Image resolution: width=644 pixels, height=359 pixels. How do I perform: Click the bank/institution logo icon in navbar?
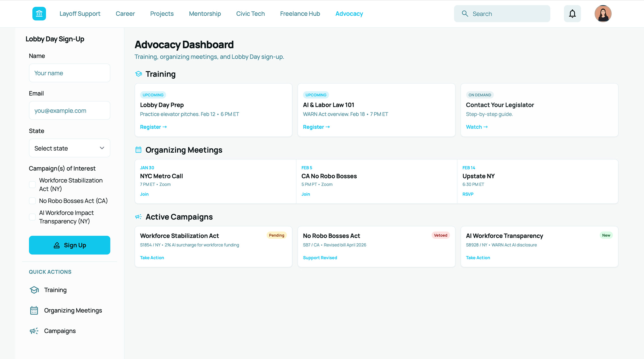tap(39, 13)
